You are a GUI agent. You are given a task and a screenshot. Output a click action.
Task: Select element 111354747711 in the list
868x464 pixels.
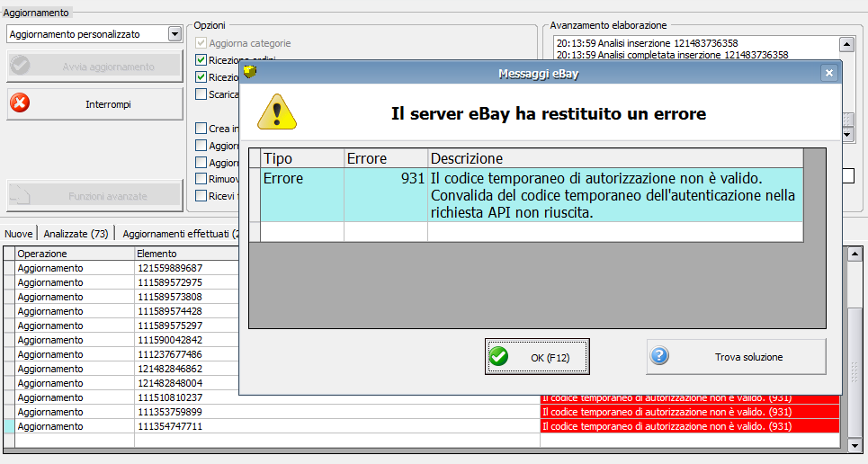click(x=170, y=426)
